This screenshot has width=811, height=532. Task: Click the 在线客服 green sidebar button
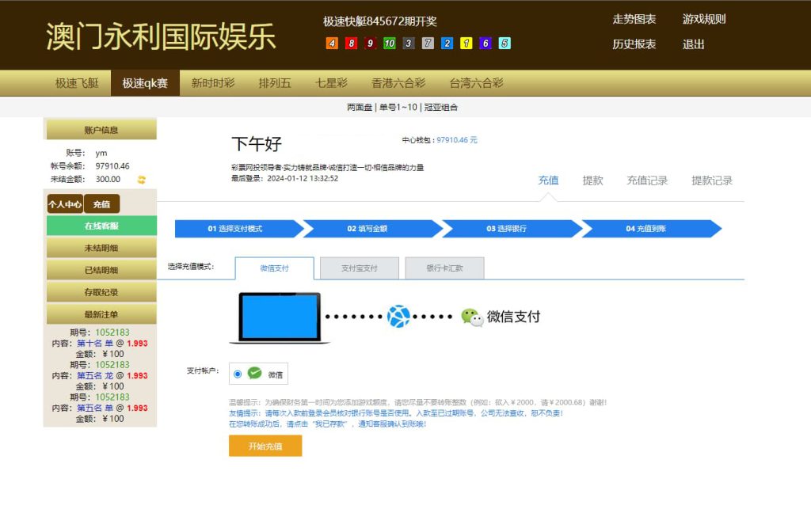101,226
